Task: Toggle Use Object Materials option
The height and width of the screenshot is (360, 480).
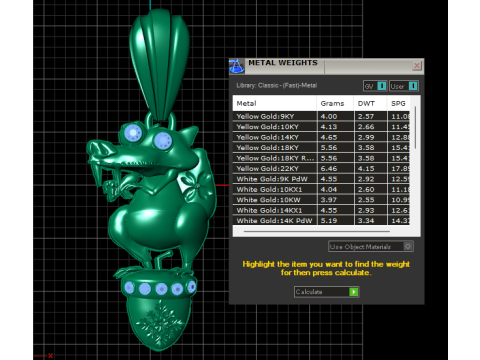Action: point(371,246)
